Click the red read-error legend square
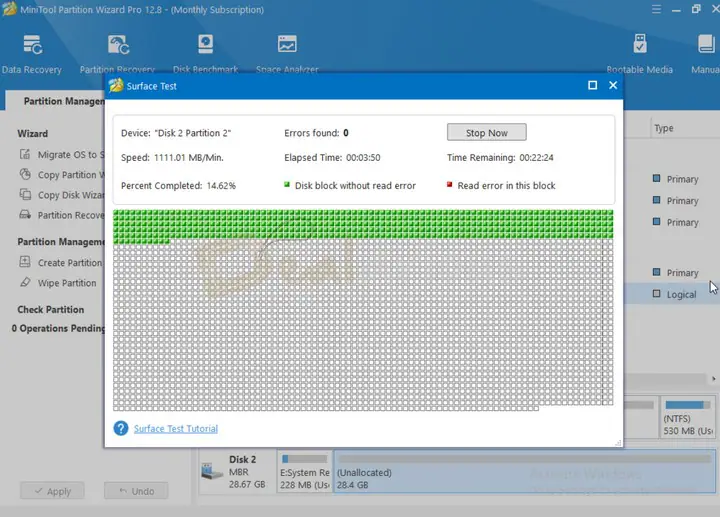 [450, 185]
